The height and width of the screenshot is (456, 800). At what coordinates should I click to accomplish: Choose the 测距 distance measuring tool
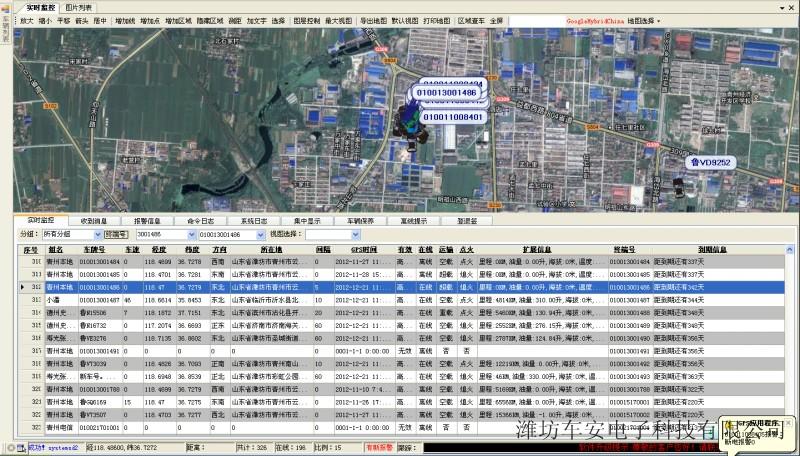point(234,20)
